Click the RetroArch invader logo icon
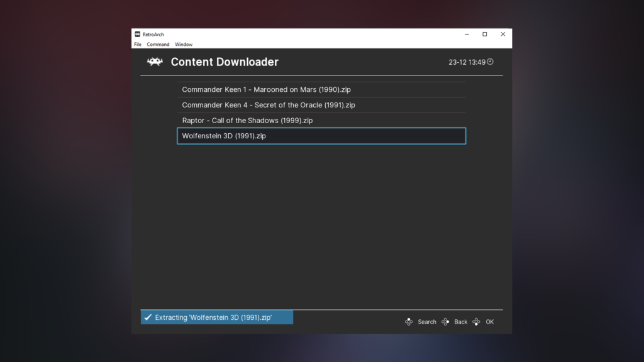The width and height of the screenshot is (644, 362). click(x=155, y=62)
